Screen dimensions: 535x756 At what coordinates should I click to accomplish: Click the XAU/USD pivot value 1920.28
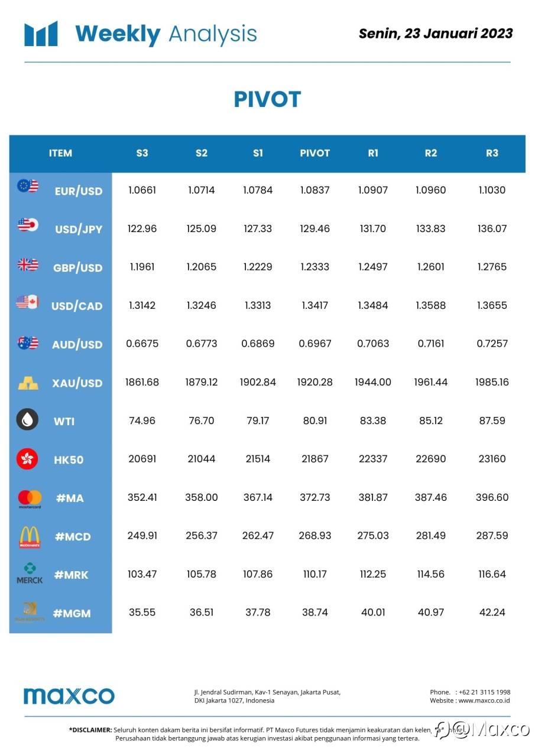[x=314, y=382]
